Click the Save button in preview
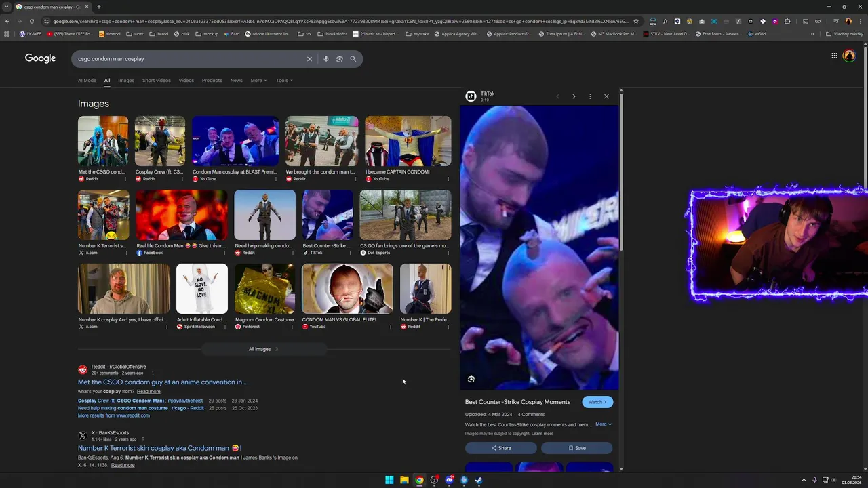The height and width of the screenshot is (488, 868). [x=577, y=448]
